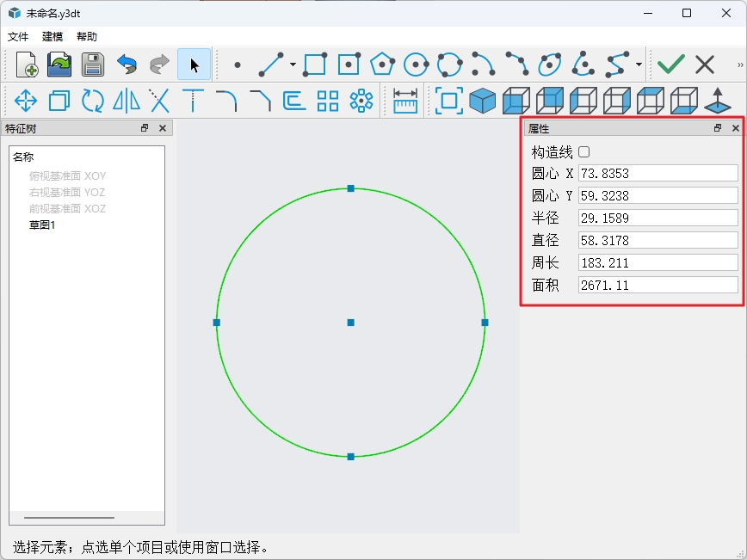Create a new document via toolbar

27,65
